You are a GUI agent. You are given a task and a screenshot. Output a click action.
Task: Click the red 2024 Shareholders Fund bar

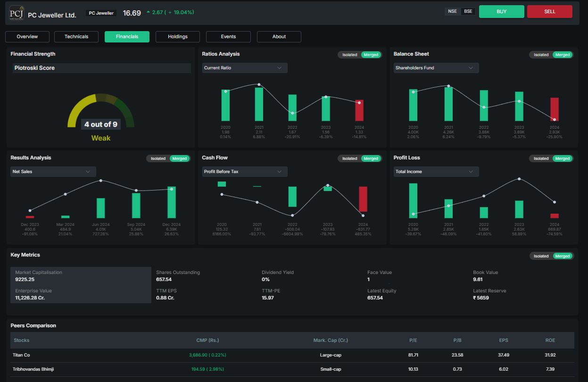click(555, 109)
